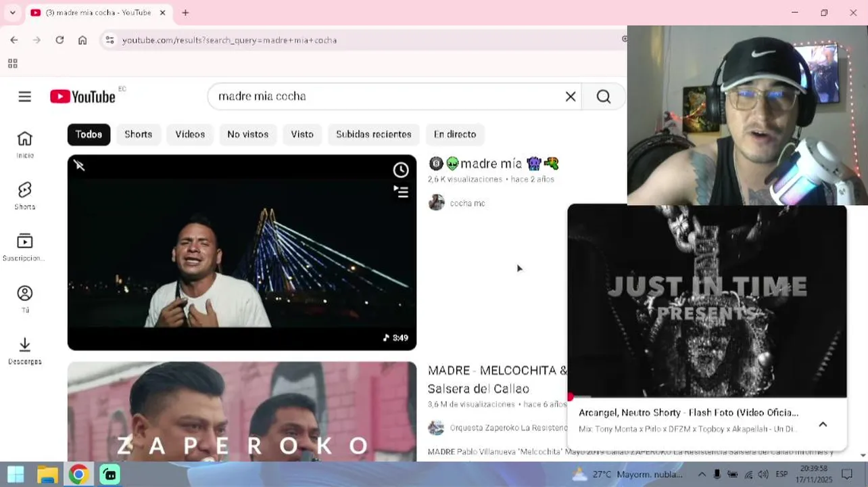
Task: Open the Orquesta Zaperoko La Resistencia channel link
Action: (x=508, y=427)
